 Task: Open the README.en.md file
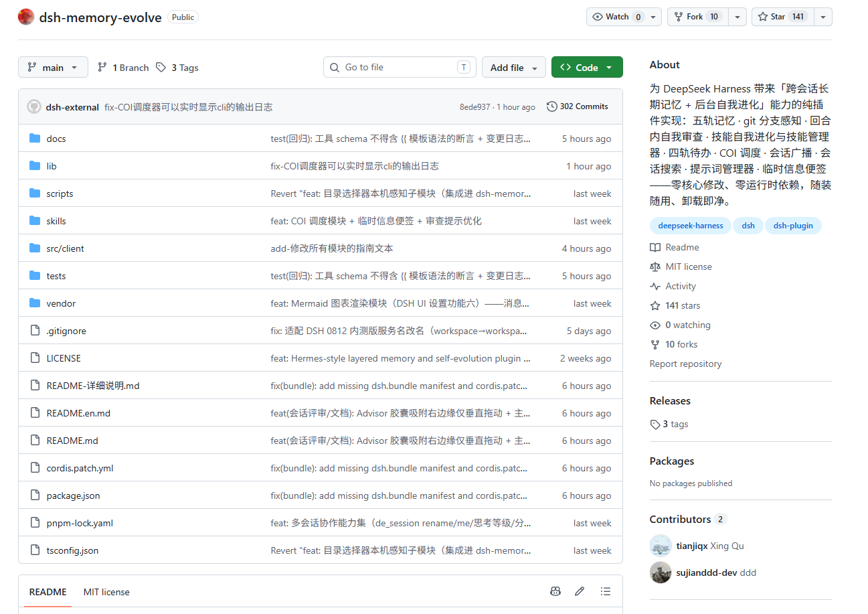point(78,413)
